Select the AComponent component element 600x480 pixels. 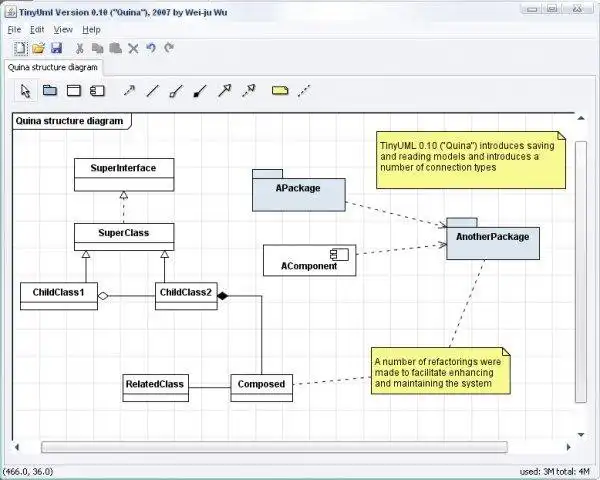point(310,260)
